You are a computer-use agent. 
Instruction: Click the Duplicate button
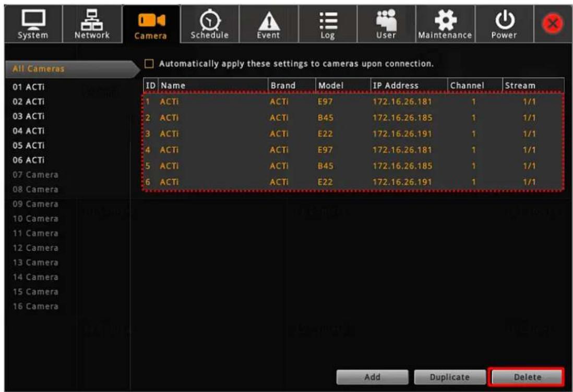coord(450,377)
